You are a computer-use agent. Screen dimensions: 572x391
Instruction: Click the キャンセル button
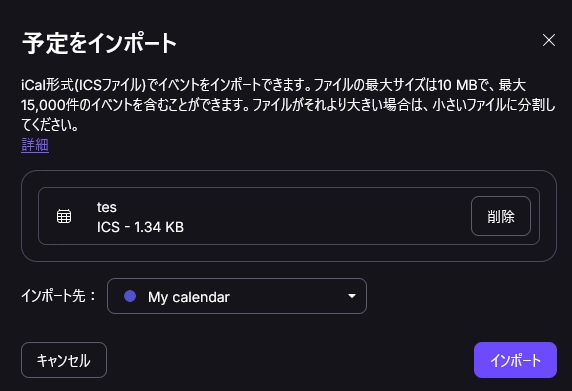[64, 360]
